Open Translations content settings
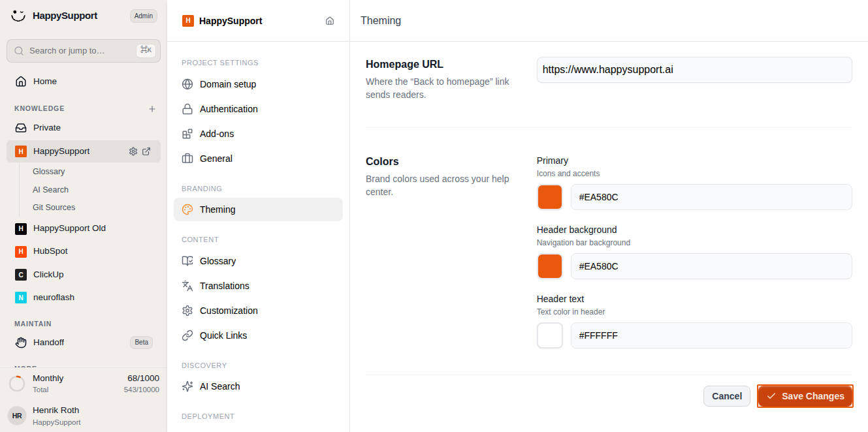 258,286
